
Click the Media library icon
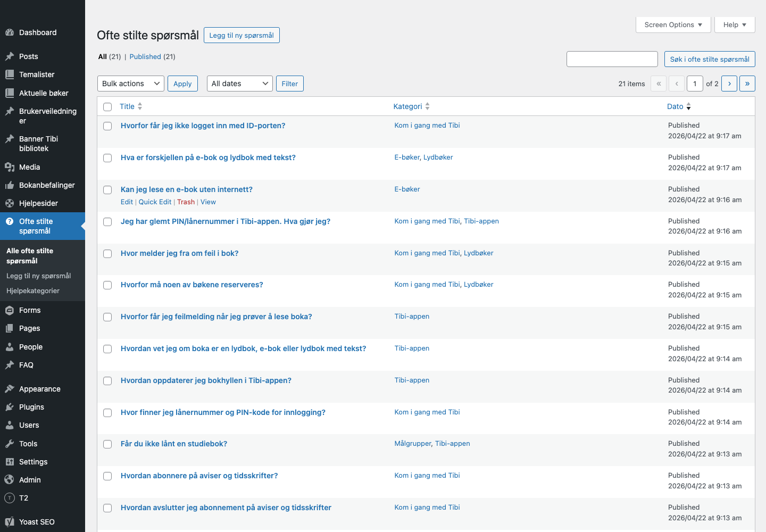point(10,167)
